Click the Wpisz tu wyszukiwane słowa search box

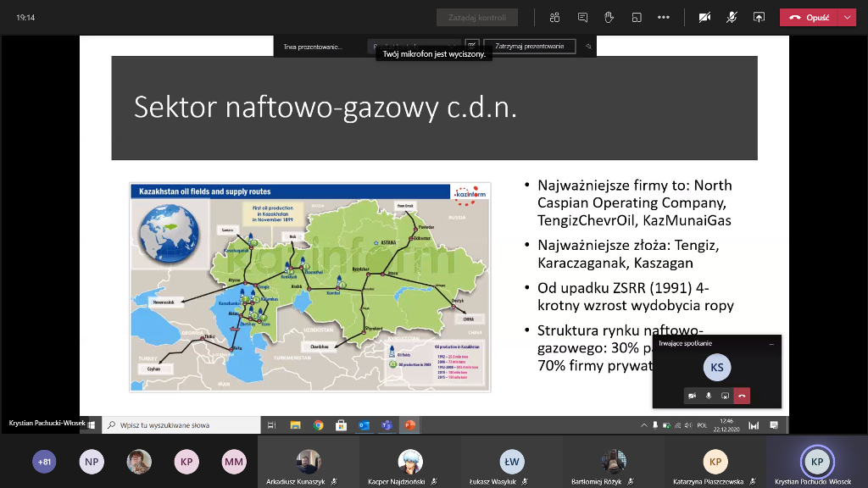[181, 425]
